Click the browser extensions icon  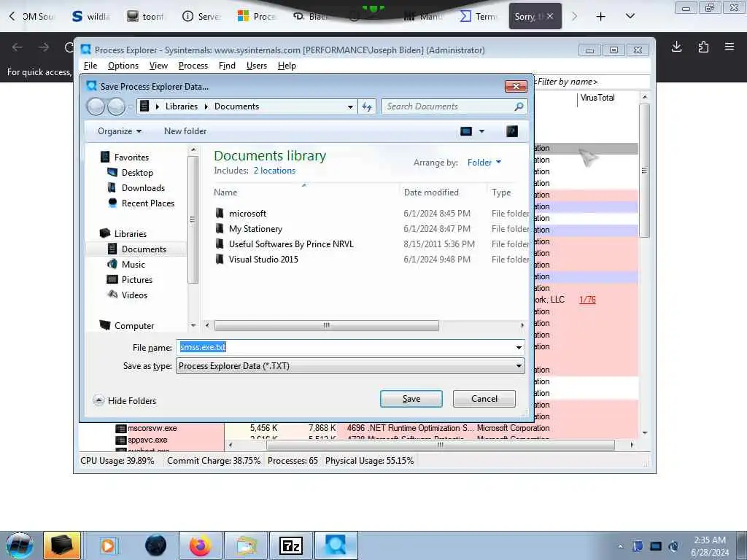[703, 47]
